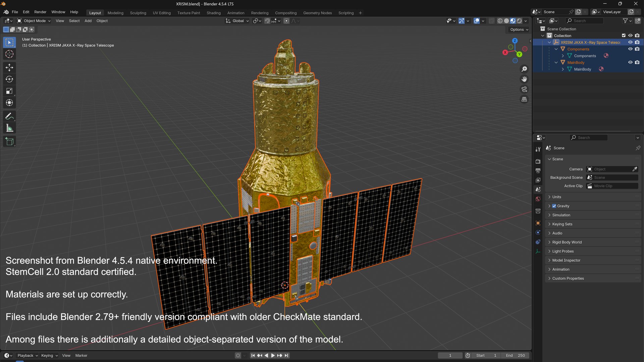Choose the Rotate tool
644x362 pixels.
[x=9, y=79]
